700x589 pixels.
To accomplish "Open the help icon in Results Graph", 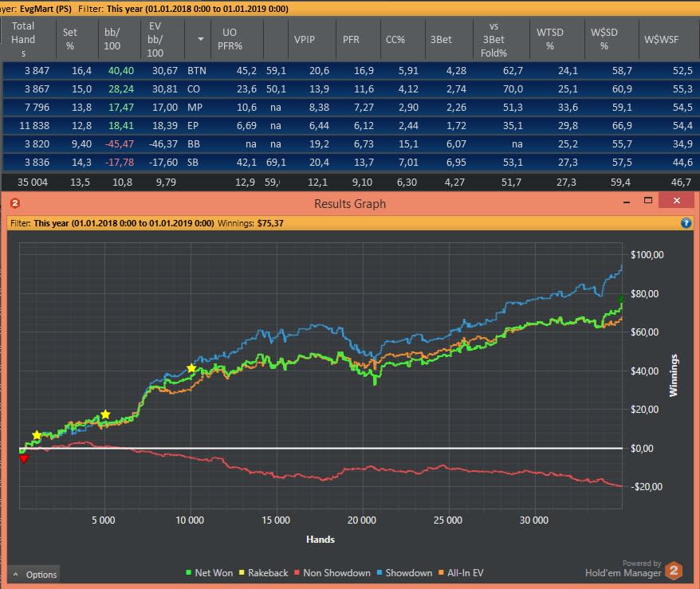I will [x=686, y=223].
